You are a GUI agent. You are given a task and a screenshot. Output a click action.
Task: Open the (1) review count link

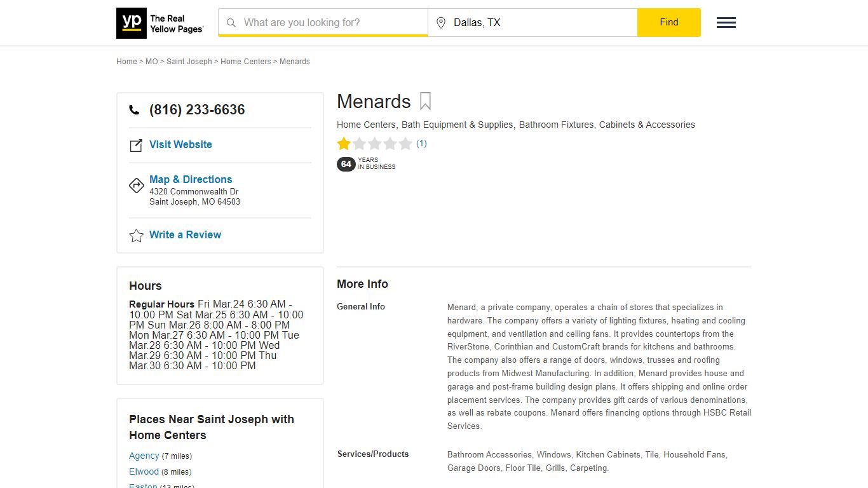pos(421,144)
